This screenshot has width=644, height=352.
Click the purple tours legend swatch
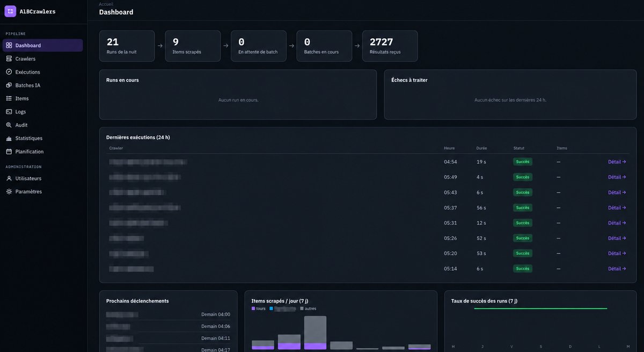pos(253,308)
